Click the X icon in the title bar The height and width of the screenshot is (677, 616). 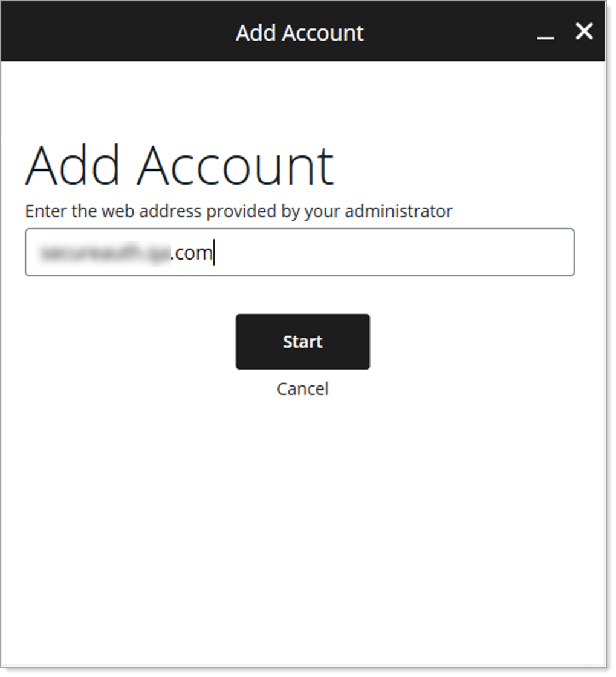pos(583,32)
